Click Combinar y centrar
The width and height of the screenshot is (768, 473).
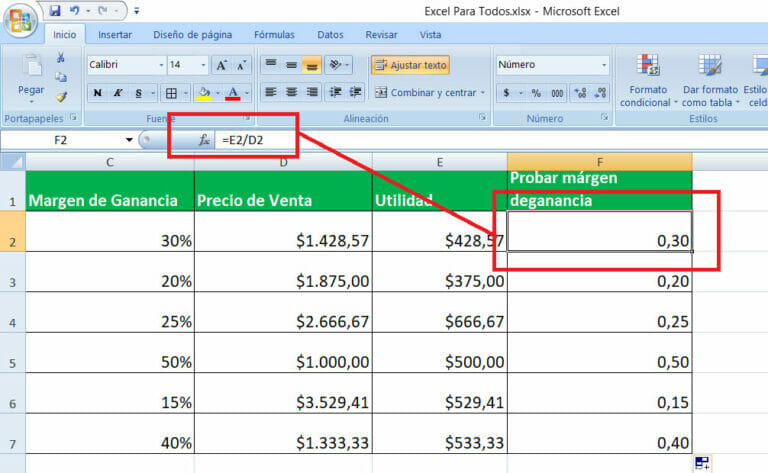point(425,93)
